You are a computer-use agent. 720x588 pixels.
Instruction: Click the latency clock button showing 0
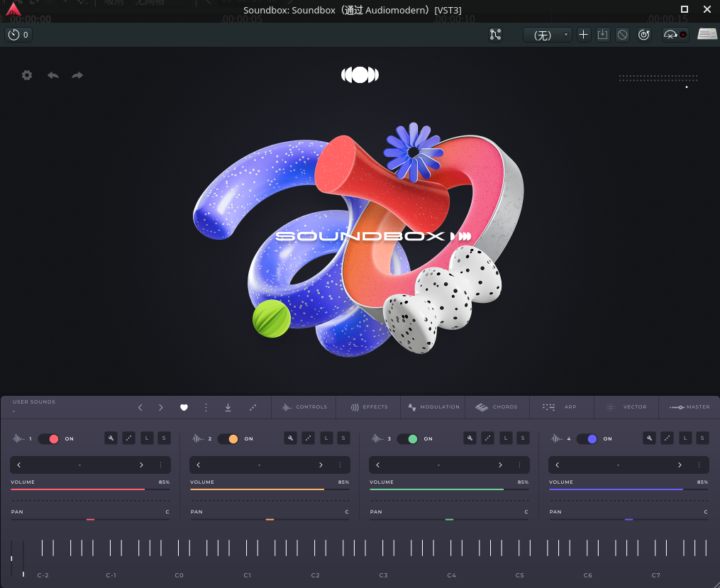pyautogui.click(x=18, y=35)
